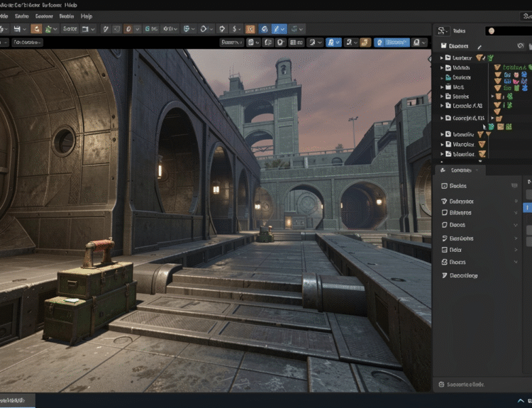
Task: Expand the first collection in the outliner tree
Action: coord(442,57)
